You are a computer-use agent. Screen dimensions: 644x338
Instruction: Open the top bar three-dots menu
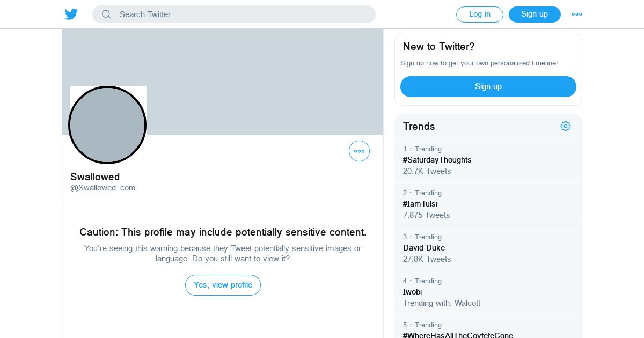coord(577,14)
